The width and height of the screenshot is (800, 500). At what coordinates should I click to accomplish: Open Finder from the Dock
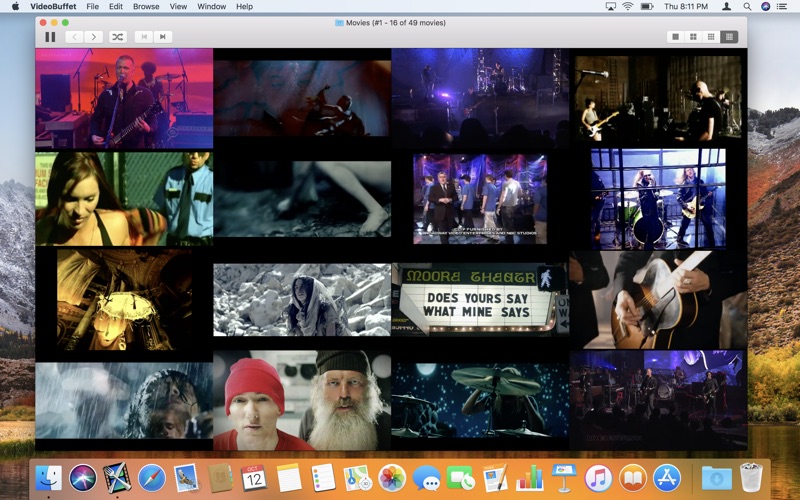(49, 478)
